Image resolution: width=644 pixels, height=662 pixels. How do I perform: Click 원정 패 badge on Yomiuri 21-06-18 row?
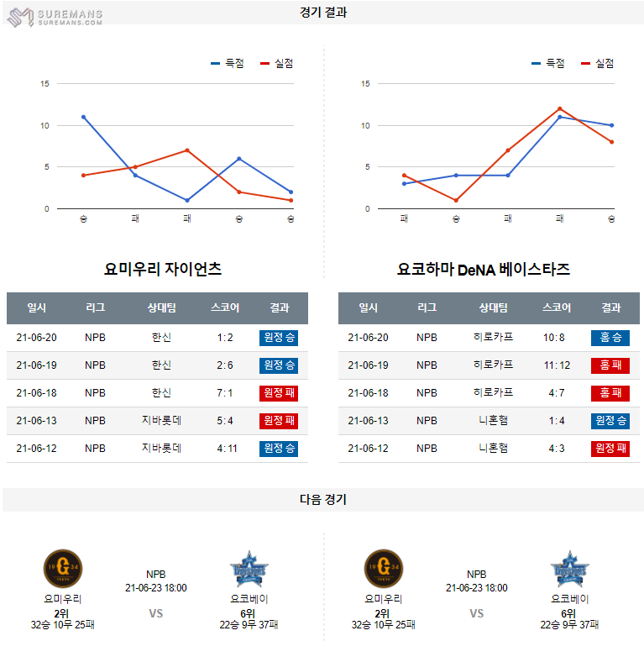[x=280, y=393]
